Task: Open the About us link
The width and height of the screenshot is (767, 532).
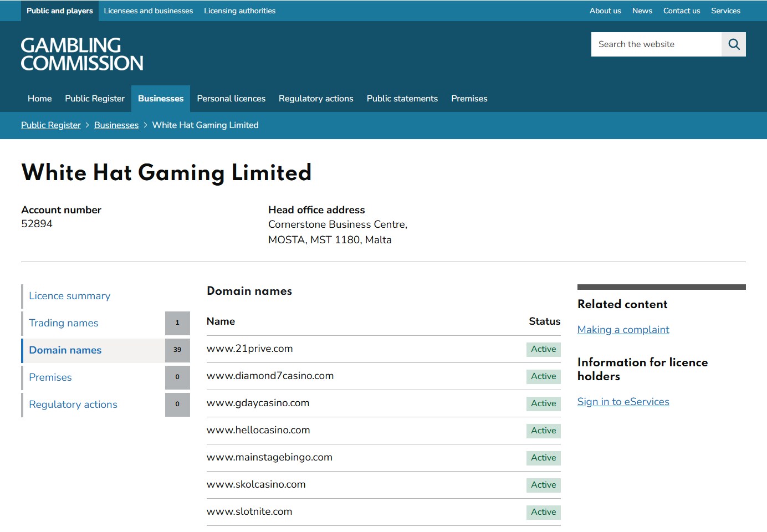Action: click(605, 11)
